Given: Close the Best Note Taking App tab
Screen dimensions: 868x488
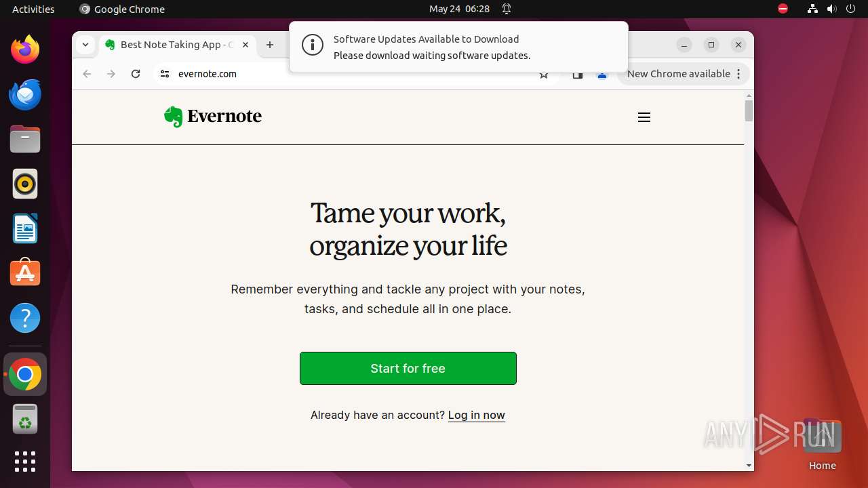Looking at the screenshot, I should 245,45.
